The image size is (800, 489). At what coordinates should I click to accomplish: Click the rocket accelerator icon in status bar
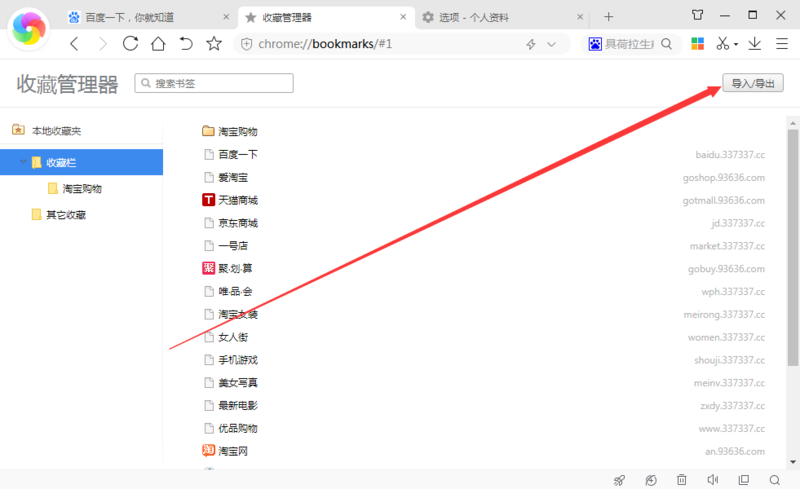point(619,480)
